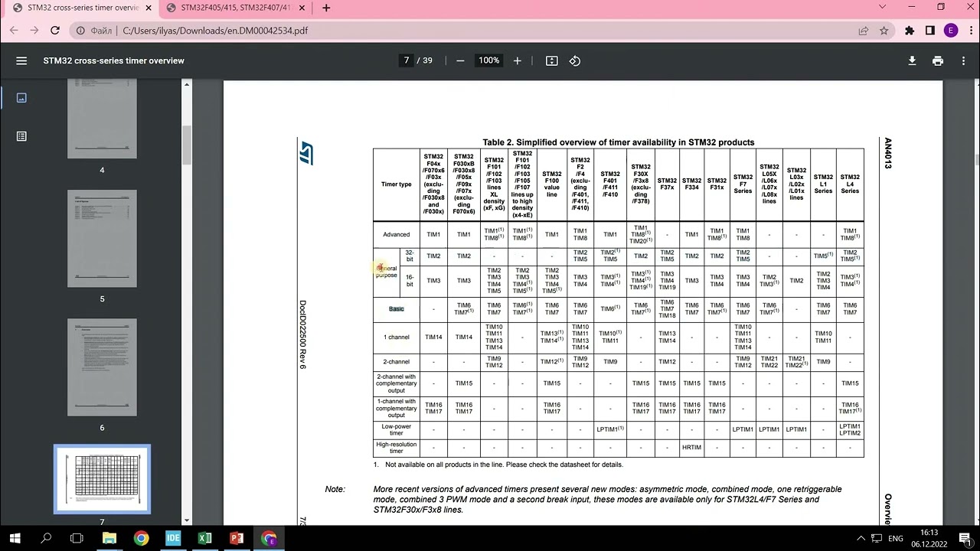Open page 6 thumbnail

pos(102,367)
